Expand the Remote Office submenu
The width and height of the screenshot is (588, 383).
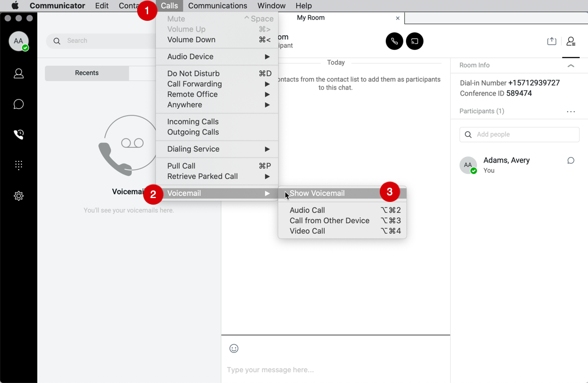[x=217, y=95]
